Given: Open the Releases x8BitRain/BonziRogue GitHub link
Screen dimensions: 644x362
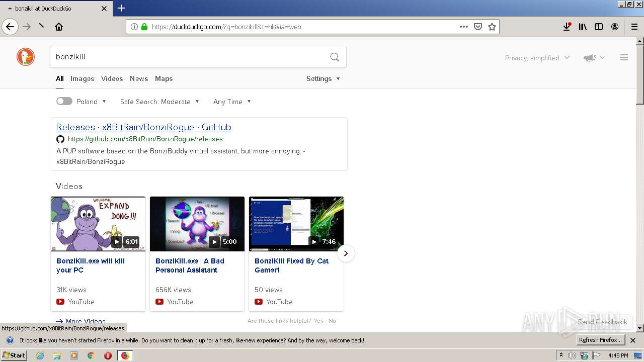Looking at the screenshot, I should click(143, 127).
